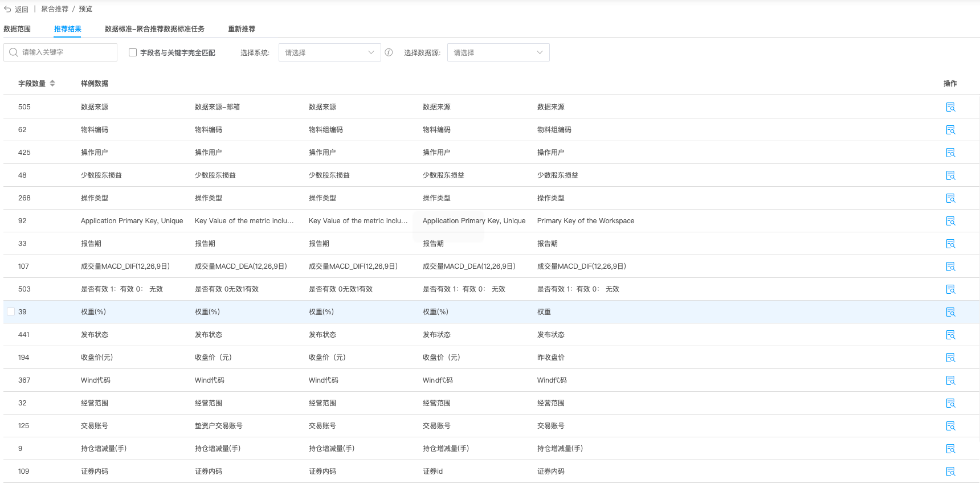Screen dimensions: 980x484
Task: Open details icon for the 505 数据来源 row
Action: 950,107
